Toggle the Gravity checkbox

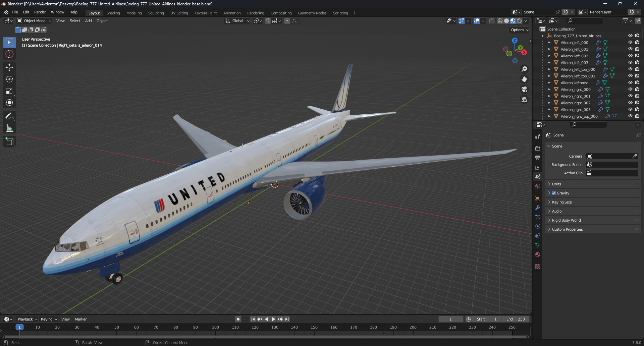pyautogui.click(x=554, y=193)
